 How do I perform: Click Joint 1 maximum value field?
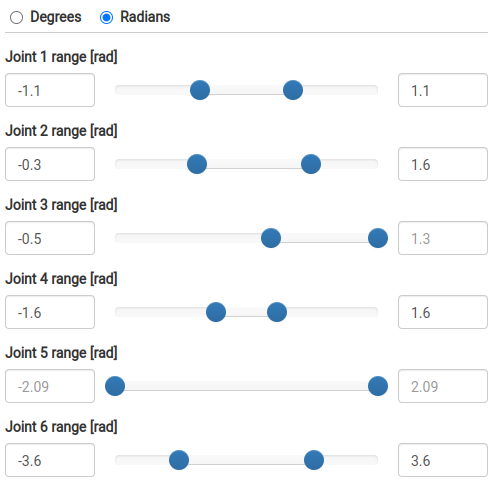point(443,90)
